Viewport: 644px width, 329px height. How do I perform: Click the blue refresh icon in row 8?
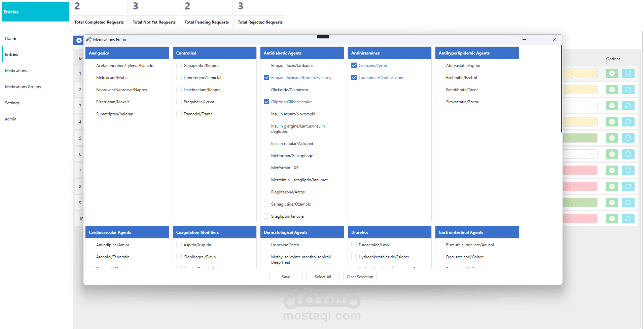click(628, 186)
